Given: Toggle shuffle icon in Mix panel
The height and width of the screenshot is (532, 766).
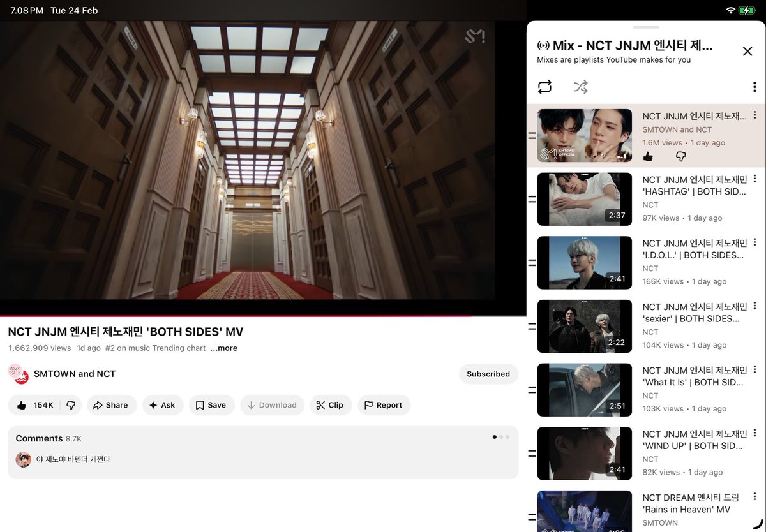Looking at the screenshot, I should pos(580,87).
